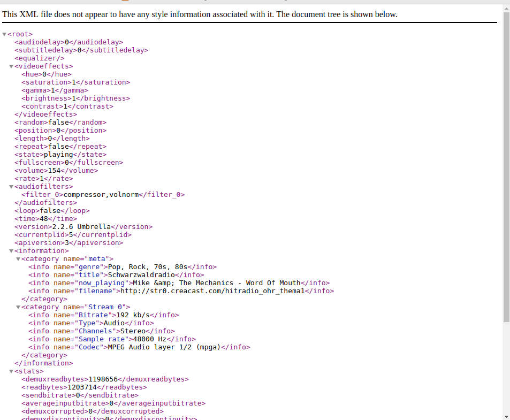Viewport: 510px width, 420px height.
Task: Collapse the videoeffects node
Action: pos(11,66)
